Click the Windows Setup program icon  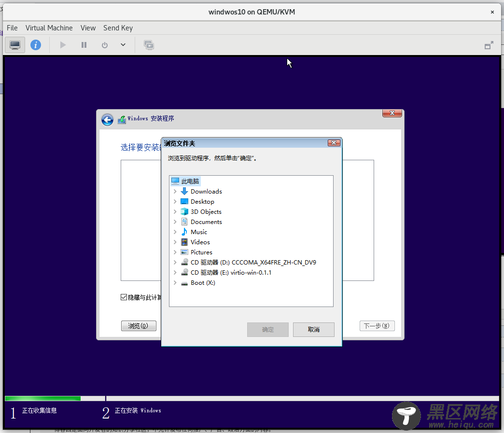pos(122,120)
